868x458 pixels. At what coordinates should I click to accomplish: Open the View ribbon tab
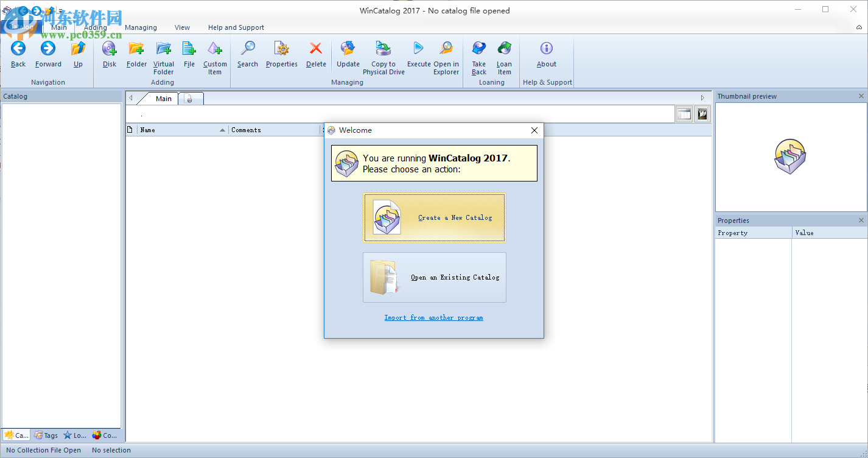tap(182, 27)
